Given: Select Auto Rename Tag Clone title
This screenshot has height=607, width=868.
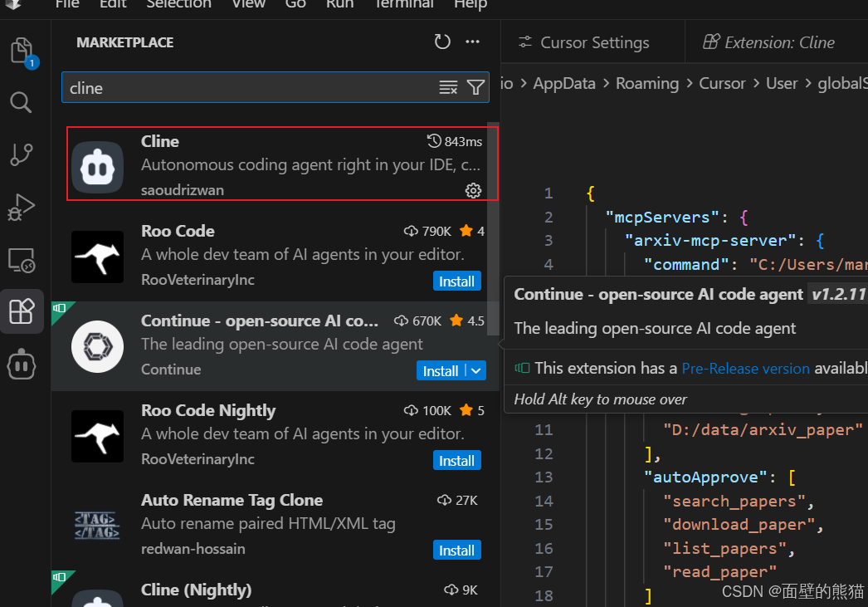Looking at the screenshot, I should [232, 500].
